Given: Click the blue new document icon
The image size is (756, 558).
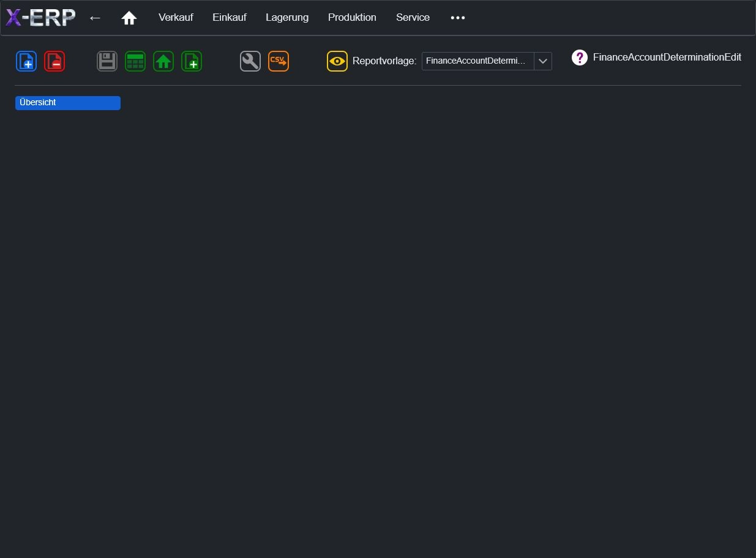Looking at the screenshot, I should (26, 61).
